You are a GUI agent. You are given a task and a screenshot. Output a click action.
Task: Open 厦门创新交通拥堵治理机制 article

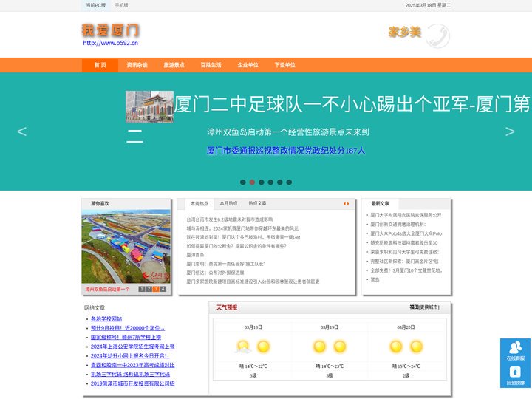(398, 225)
